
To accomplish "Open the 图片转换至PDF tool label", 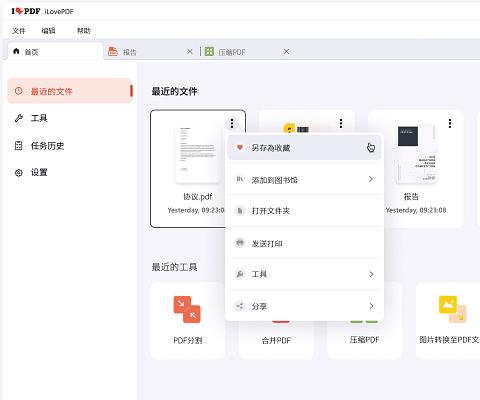I will coord(449,340).
